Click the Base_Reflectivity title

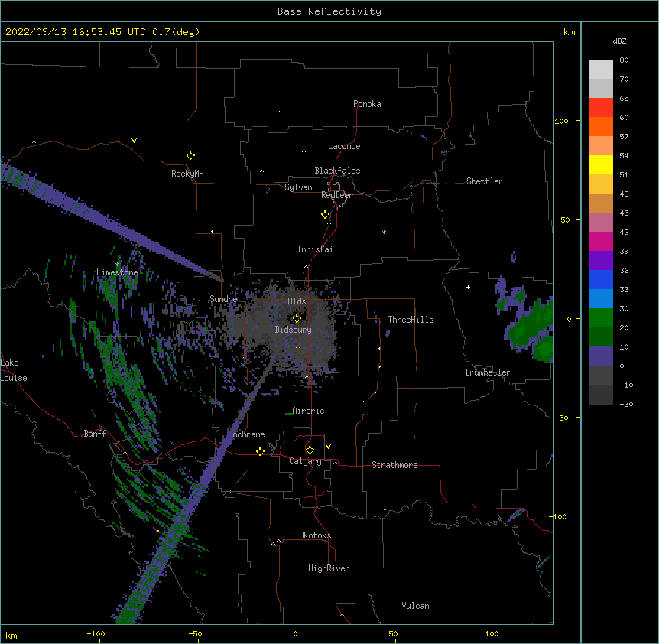[329, 11]
